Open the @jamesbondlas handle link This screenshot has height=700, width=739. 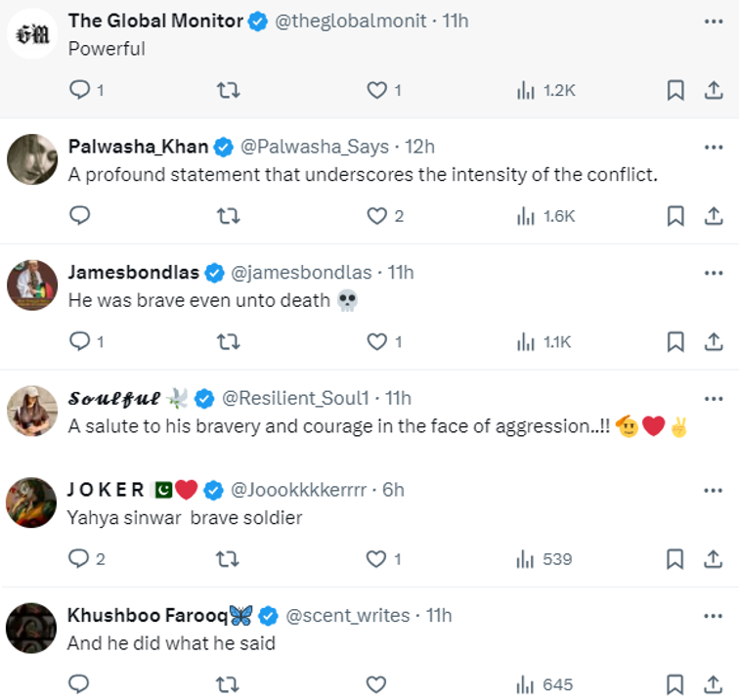[x=307, y=272]
